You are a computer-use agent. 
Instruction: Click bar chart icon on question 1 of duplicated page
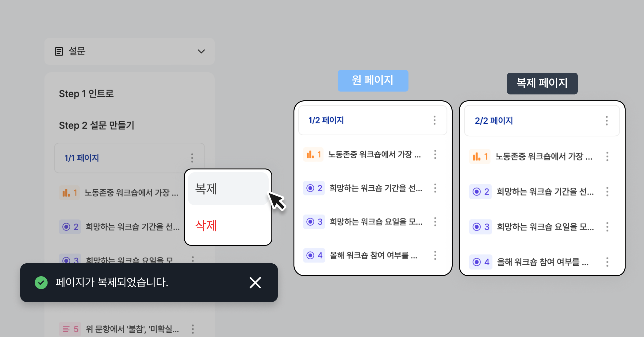point(476,157)
